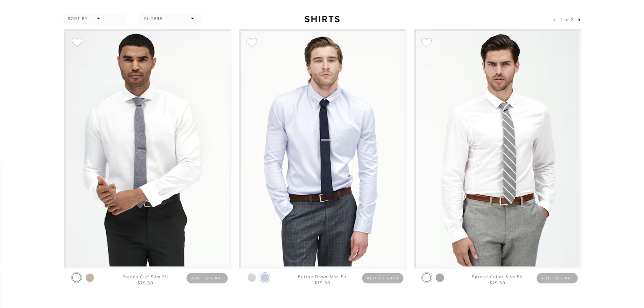This screenshot has width=644, height=308.
Task: Go to next page arrow
Action: (x=579, y=20)
